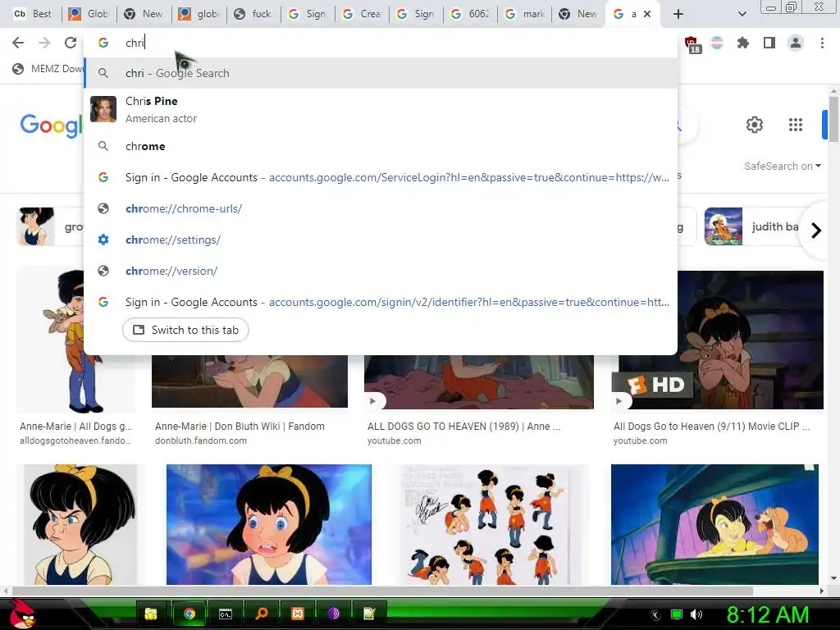Image resolution: width=840 pixels, height=630 pixels.
Task: Switch to the 'mark' tab
Action: click(x=524, y=14)
